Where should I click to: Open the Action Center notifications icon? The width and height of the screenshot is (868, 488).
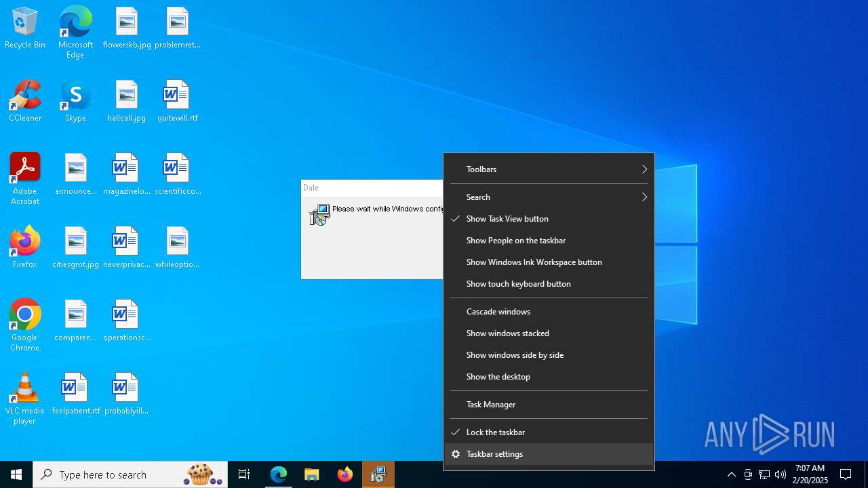pos(846,474)
